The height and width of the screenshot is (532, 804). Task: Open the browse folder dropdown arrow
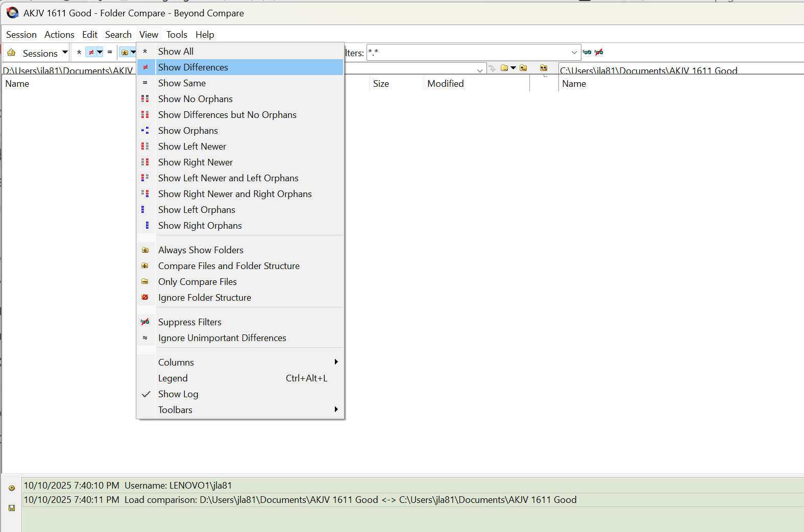pyautogui.click(x=514, y=68)
